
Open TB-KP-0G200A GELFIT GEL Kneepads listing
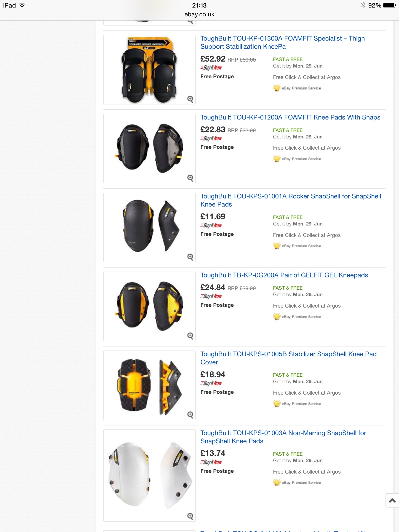284,275
